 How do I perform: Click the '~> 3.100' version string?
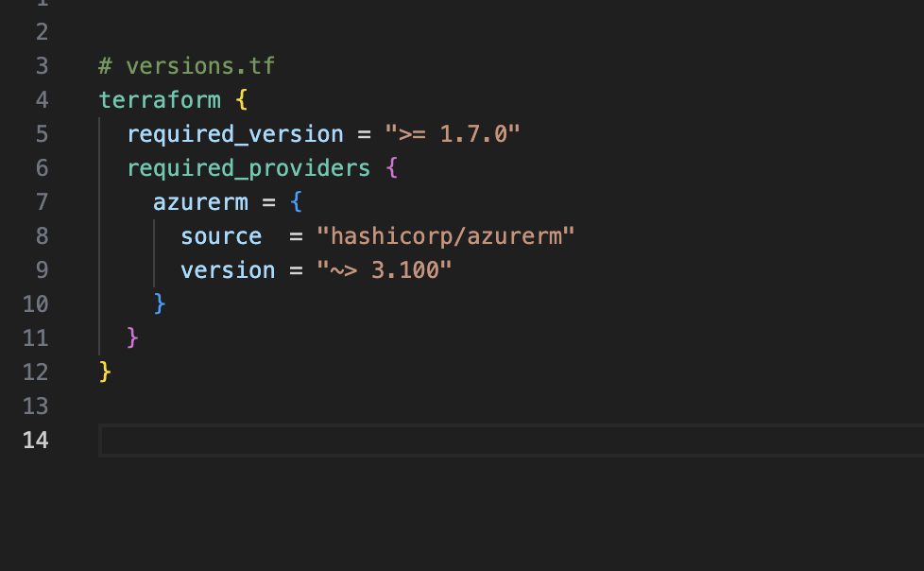pos(385,270)
